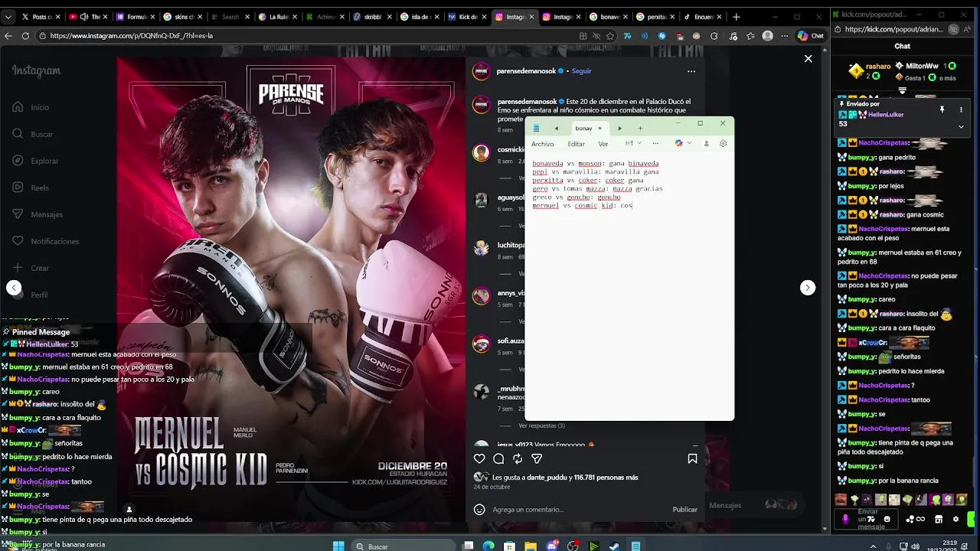The height and width of the screenshot is (551, 980).
Task: Switch to the Encuen TikTok tab
Action: (x=702, y=16)
